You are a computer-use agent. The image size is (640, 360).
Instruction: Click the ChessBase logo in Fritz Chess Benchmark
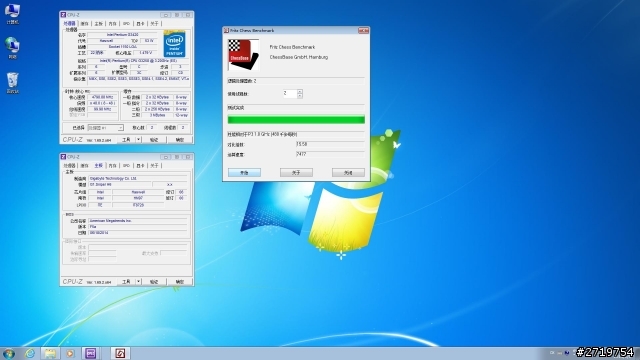[243, 55]
